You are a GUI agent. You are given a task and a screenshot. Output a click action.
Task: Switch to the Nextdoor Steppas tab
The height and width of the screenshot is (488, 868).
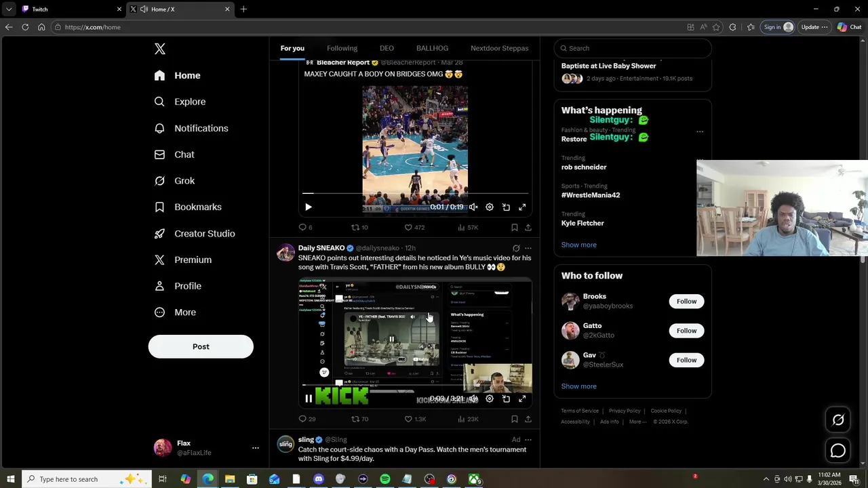click(499, 48)
